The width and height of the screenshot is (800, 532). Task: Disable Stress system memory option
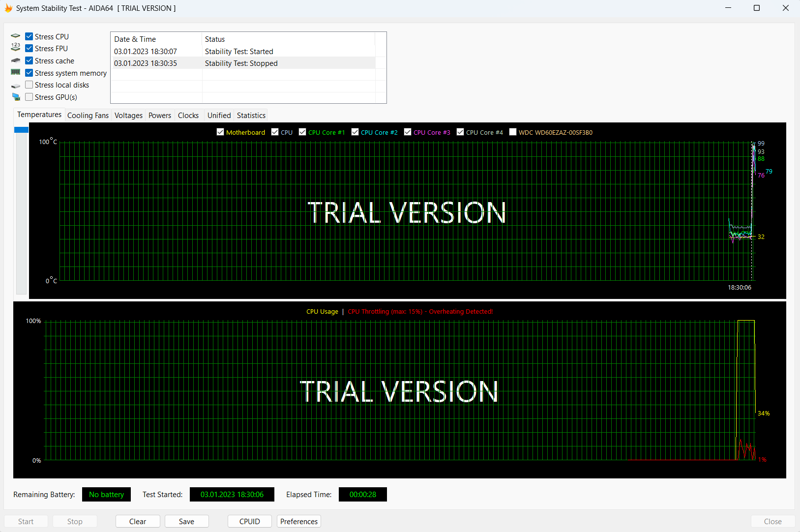[29, 73]
